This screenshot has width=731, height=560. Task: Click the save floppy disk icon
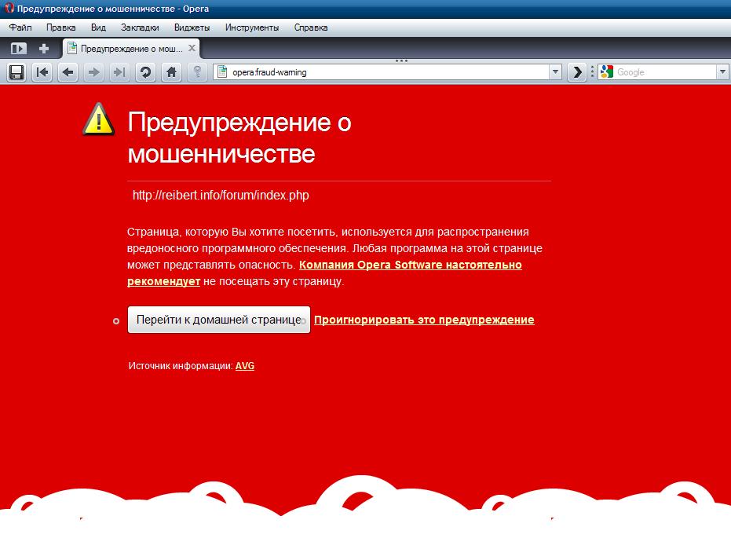click(16, 72)
